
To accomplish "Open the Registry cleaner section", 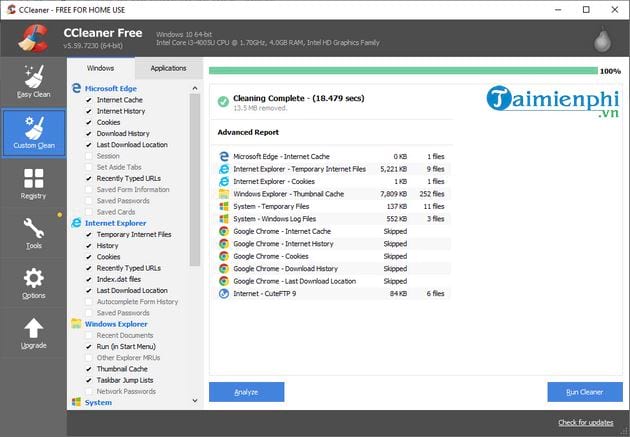I will coord(33,184).
